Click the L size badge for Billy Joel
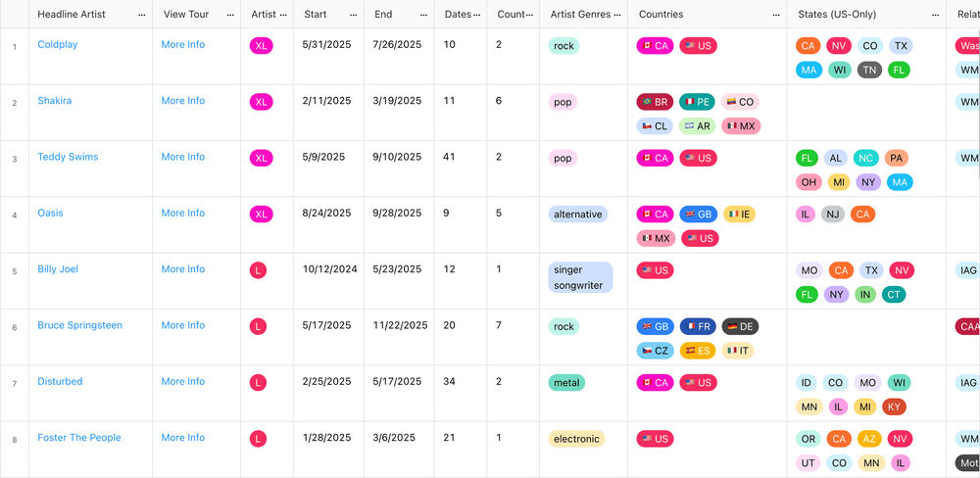 tap(258, 270)
